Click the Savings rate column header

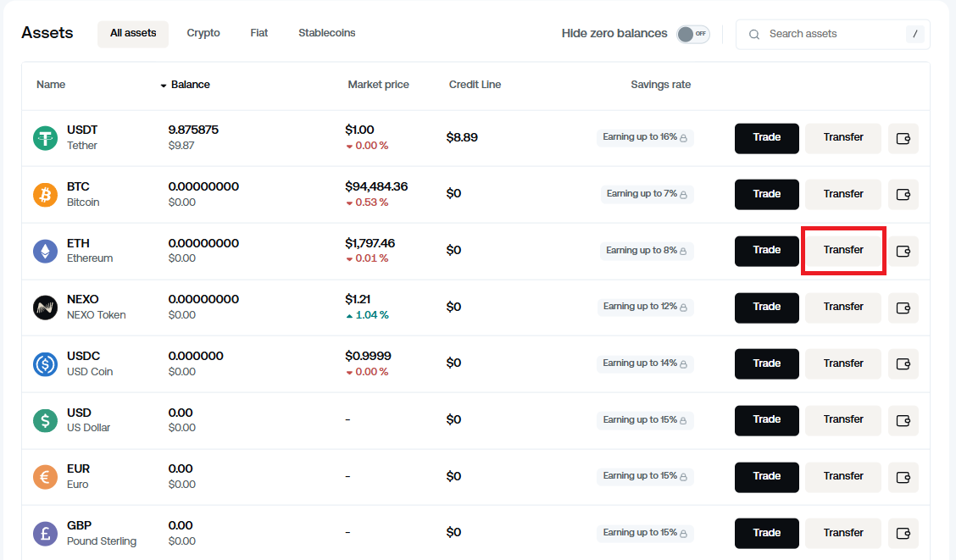click(660, 85)
